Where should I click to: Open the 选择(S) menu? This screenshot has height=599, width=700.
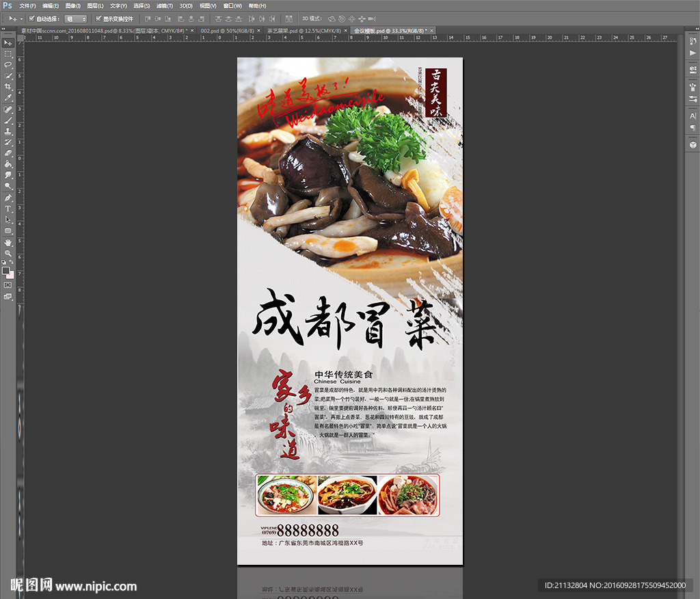pyautogui.click(x=142, y=5)
